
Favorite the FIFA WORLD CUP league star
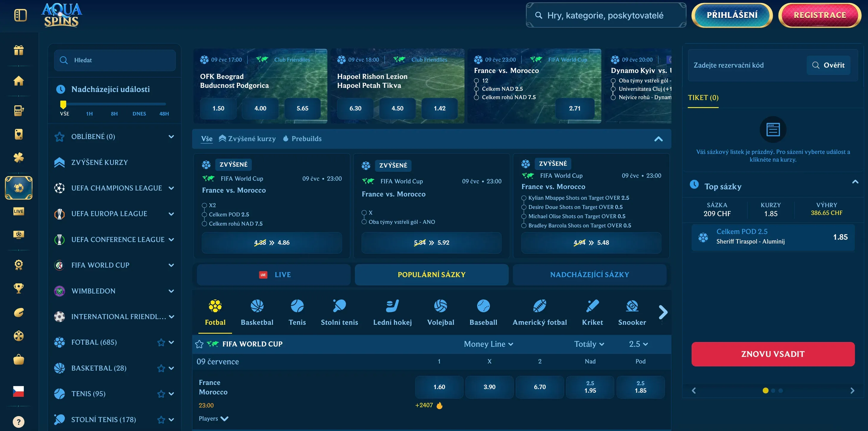point(199,344)
